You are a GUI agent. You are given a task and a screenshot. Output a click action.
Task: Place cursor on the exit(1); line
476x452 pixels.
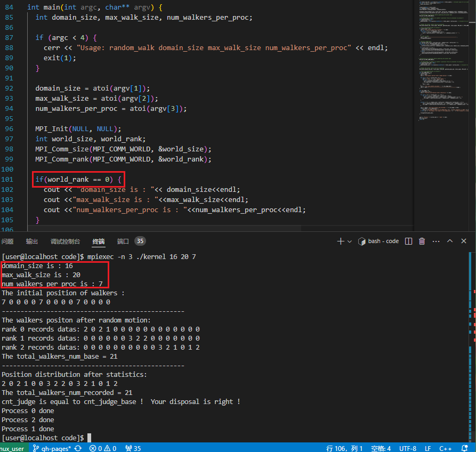(x=60, y=58)
